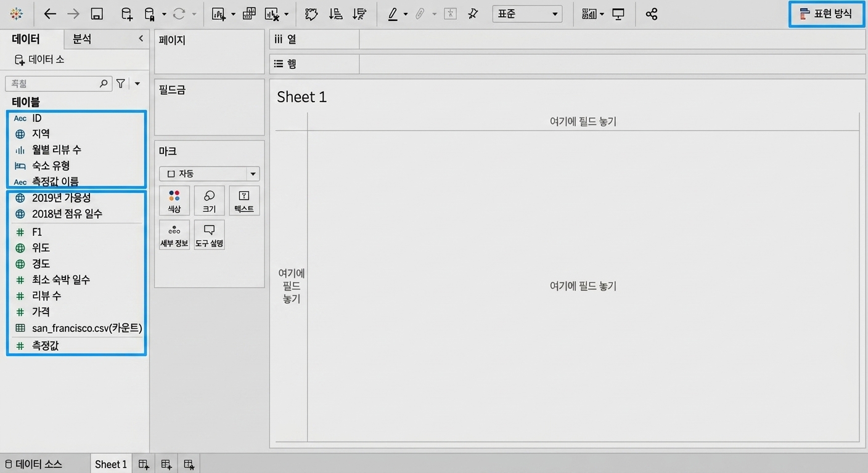868x473 pixels.
Task: Click the funnel filter fields icon
Action: click(x=121, y=83)
